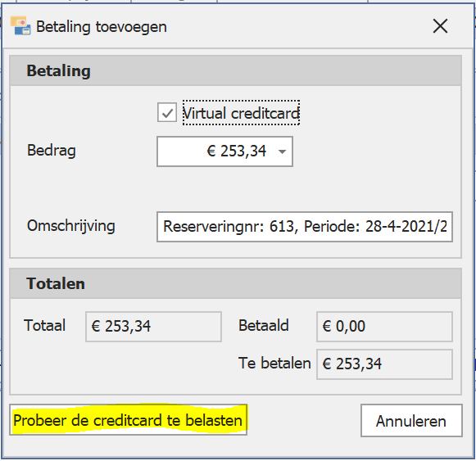Click the Totalen section header

click(236, 283)
